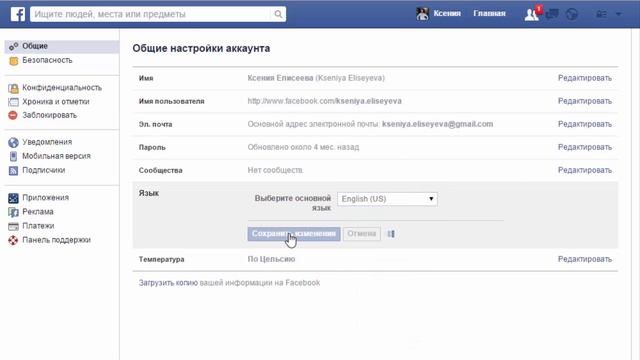Open the messages icon
Viewport: 640px width, 360px height.
552,14
